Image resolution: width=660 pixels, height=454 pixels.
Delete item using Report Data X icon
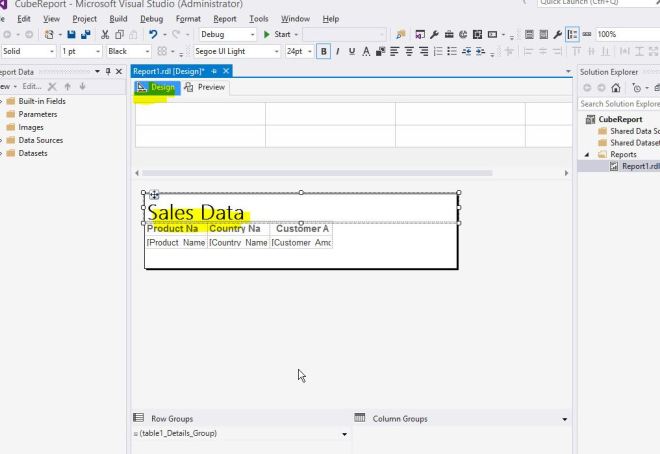click(x=54, y=88)
